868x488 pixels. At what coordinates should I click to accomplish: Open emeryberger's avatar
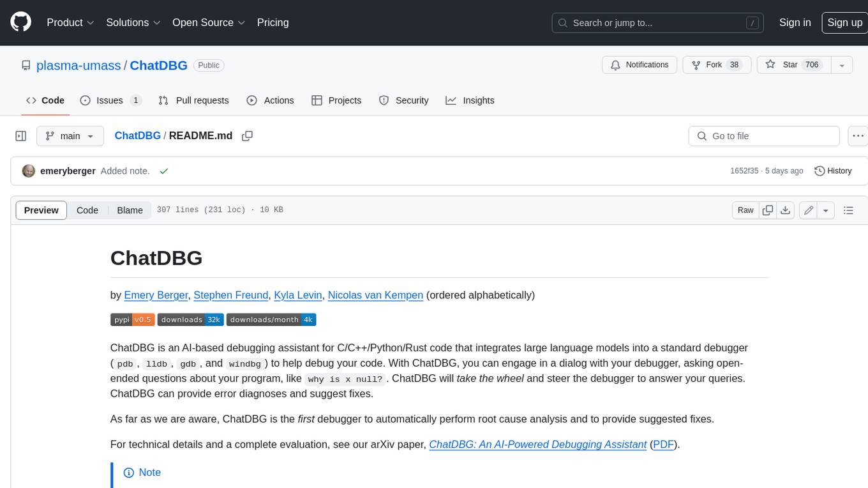[x=29, y=171]
